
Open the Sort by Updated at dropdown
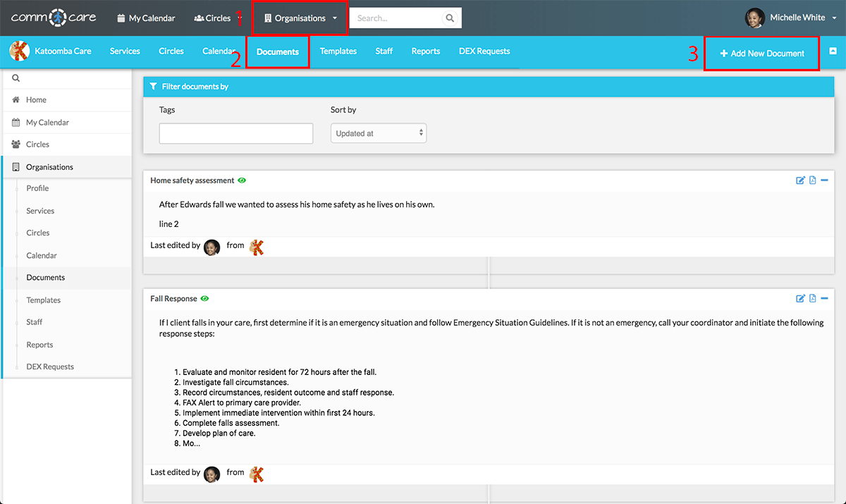(379, 133)
